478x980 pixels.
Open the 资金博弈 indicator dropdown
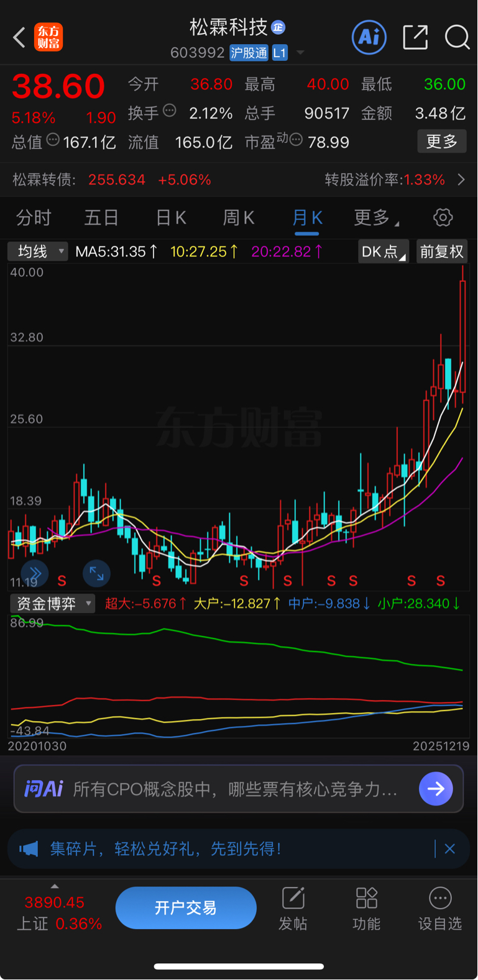[x=53, y=604]
